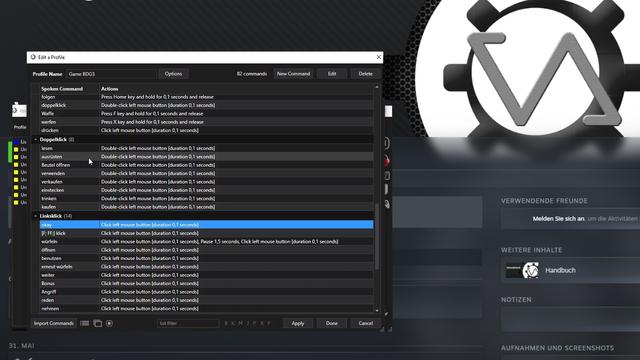The height and width of the screenshot is (360, 640).
Task: Select the 'doppelklick' command row
Action: pos(207,105)
